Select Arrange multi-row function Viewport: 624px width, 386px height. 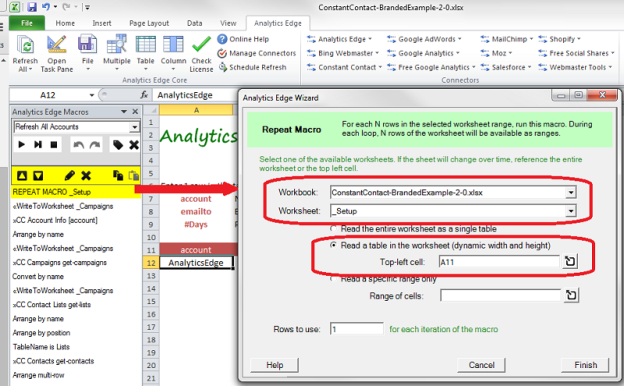[x=38, y=375]
